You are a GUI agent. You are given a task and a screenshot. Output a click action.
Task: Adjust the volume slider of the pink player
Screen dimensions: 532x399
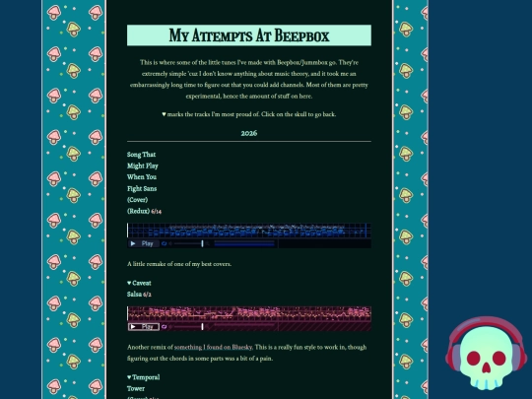(188, 327)
